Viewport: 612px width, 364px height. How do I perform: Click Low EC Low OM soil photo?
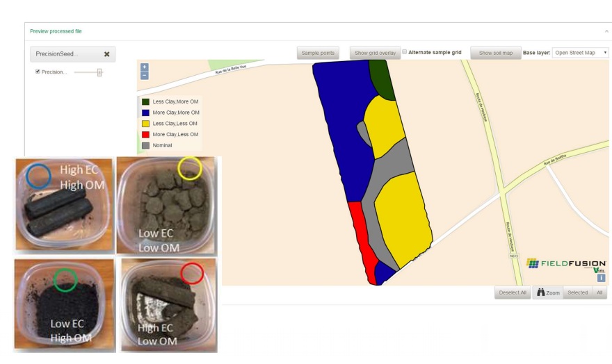pos(166,206)
